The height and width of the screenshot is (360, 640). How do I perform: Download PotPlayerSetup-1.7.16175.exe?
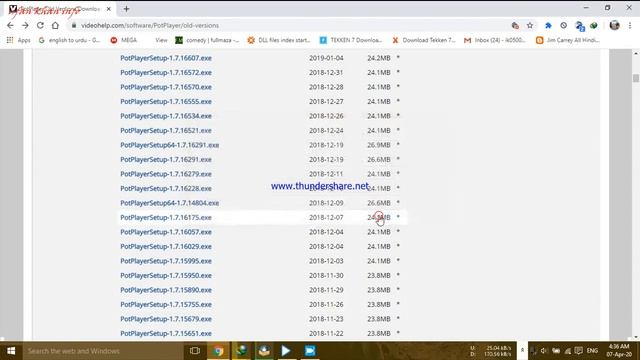point(166,217)
